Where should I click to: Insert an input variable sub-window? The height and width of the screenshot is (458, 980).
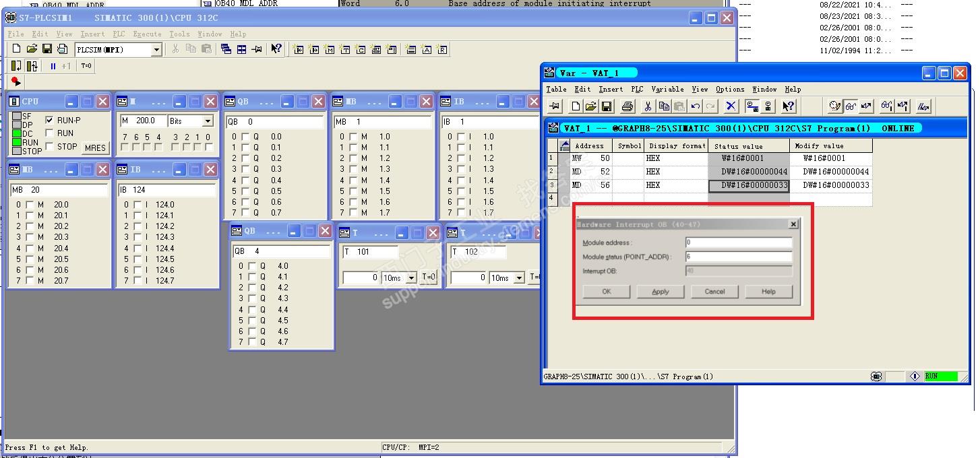point(299,49)
